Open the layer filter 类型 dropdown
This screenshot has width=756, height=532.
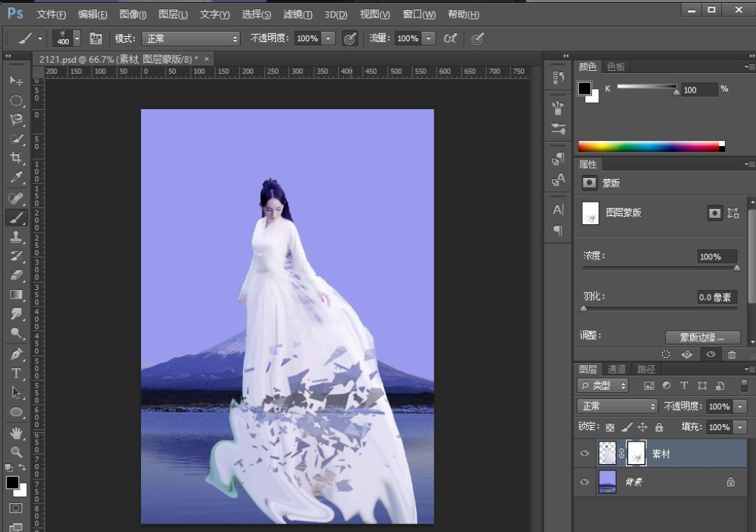(603, 385)
